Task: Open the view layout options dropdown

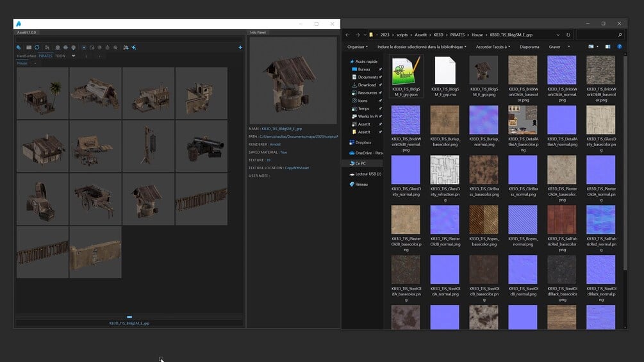Action: (598, 47)
